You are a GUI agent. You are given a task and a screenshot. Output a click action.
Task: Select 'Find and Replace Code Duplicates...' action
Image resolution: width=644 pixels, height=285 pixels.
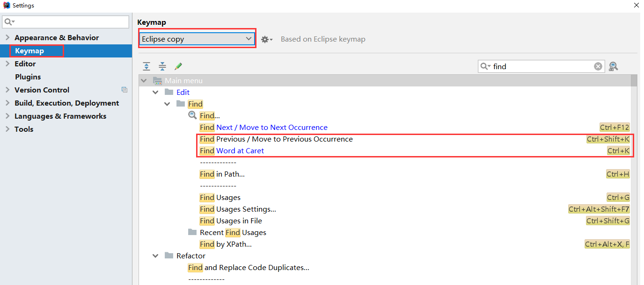tap(249, 267)
